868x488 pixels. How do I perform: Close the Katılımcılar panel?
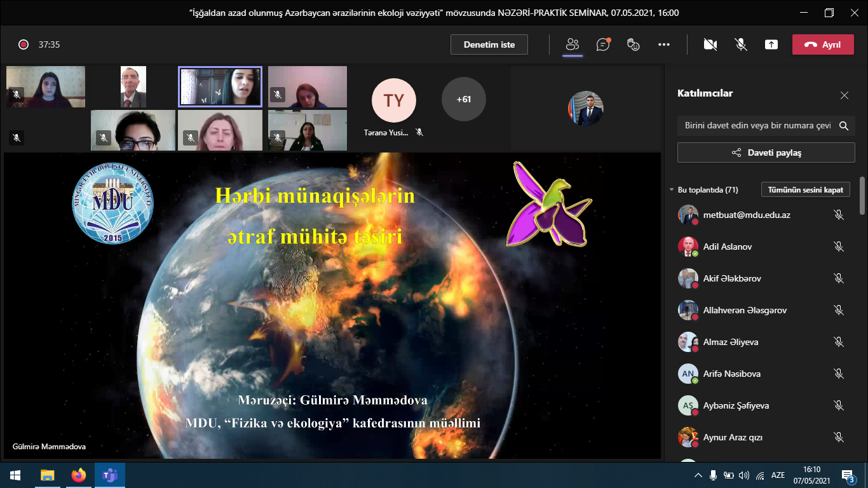click(x=844, y=95)
